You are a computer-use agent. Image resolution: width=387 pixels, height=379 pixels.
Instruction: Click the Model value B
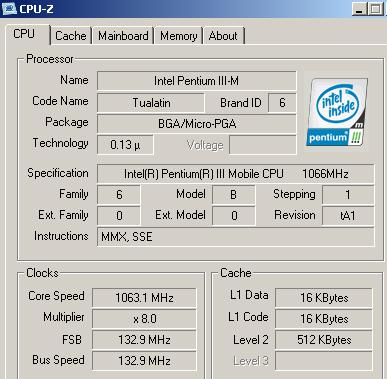point(234,194)
